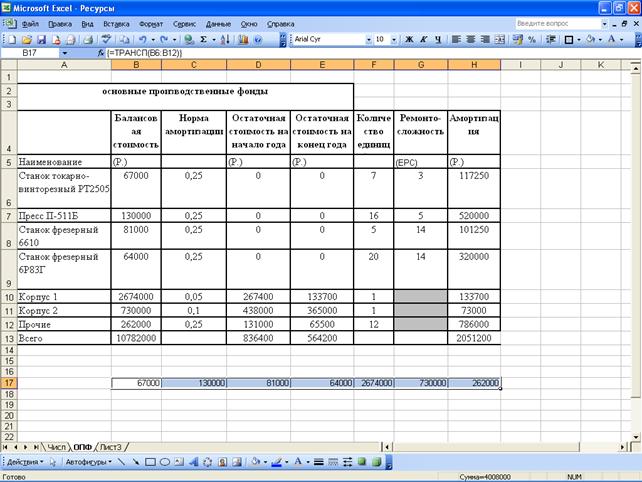Click the Shadow style icon in the Drawing toolbar
642x482 pixels.
(362, 462)
